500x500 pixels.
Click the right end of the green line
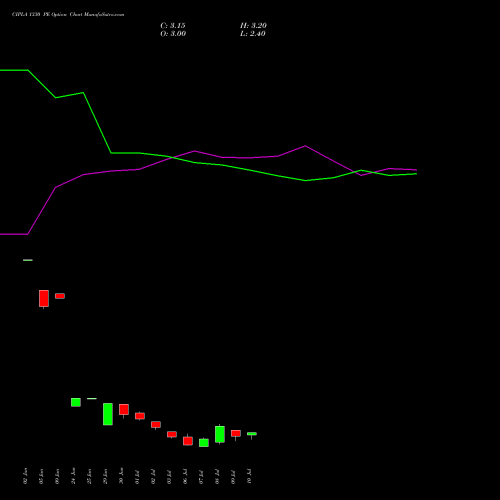pyautogui.click(x=416, y=174)
